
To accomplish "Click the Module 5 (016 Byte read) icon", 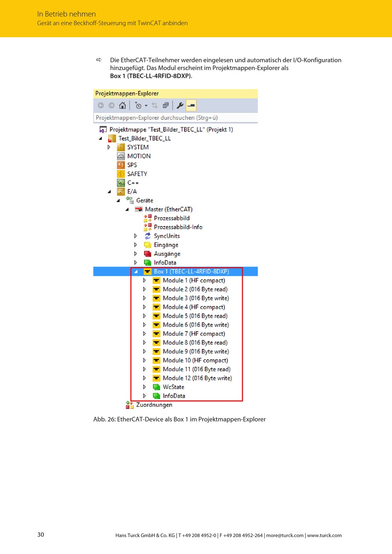I will [156, 316].
